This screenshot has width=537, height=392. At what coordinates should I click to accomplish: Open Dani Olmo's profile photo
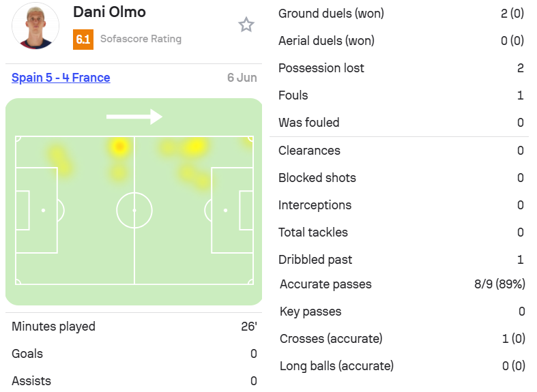coord(35,26)
